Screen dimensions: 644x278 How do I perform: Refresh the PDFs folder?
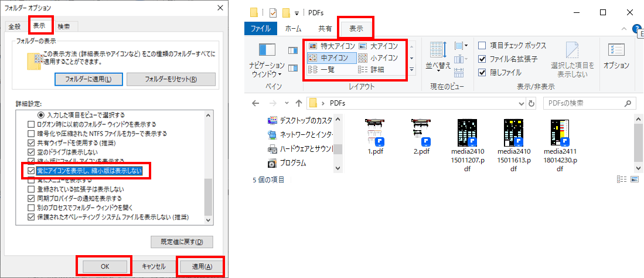point(531,103)
